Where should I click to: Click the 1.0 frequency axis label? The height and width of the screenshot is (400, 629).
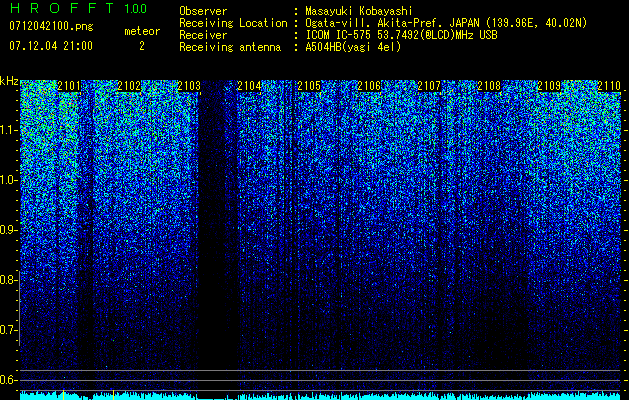(8, 180)
